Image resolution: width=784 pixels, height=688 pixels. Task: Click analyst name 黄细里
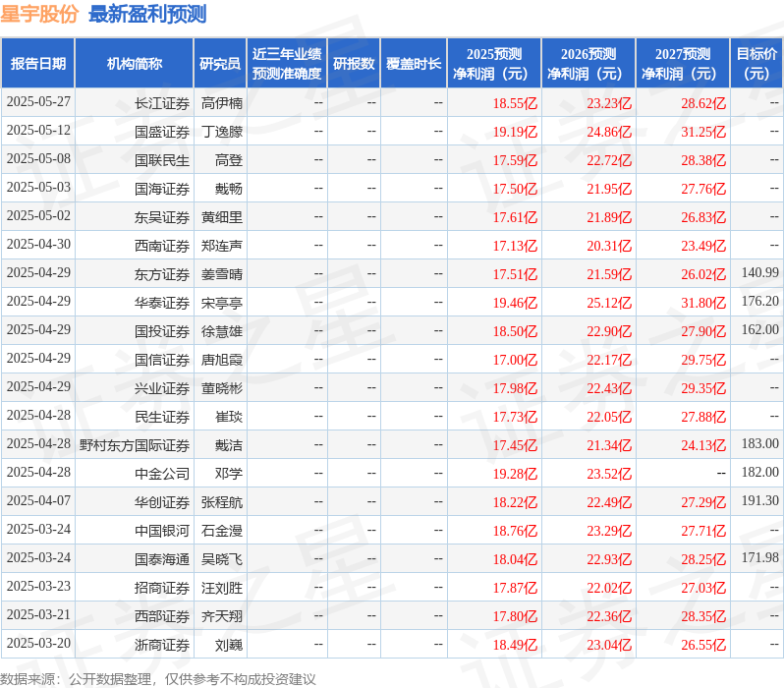point(222,217)
